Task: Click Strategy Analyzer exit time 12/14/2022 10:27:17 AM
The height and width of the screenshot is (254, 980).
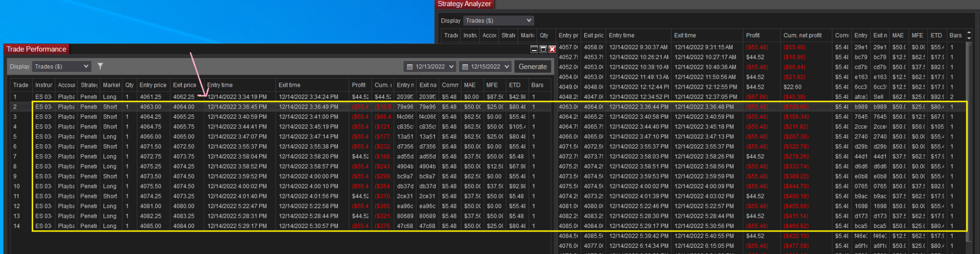Action: (x=705, y=57)
